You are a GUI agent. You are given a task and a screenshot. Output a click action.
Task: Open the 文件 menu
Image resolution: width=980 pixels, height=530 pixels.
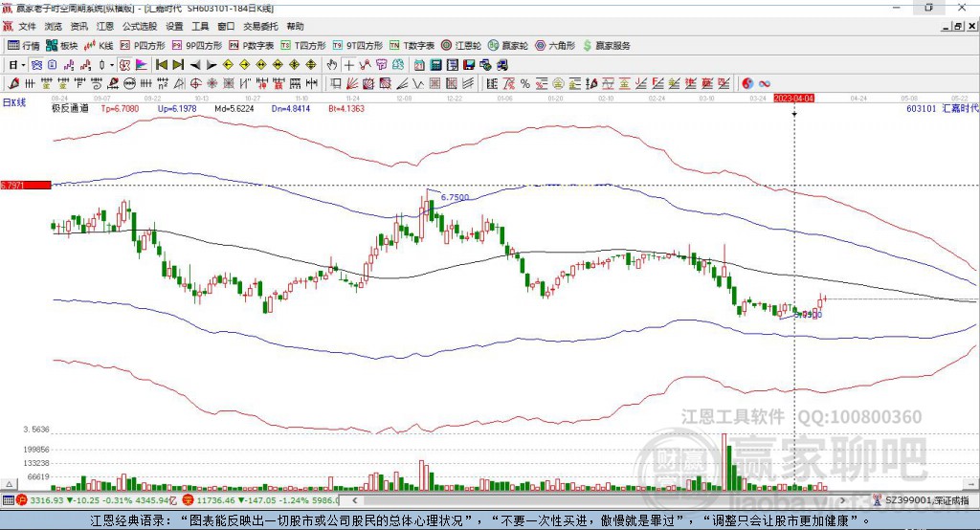pyautogui.click(x=27, y=26)
